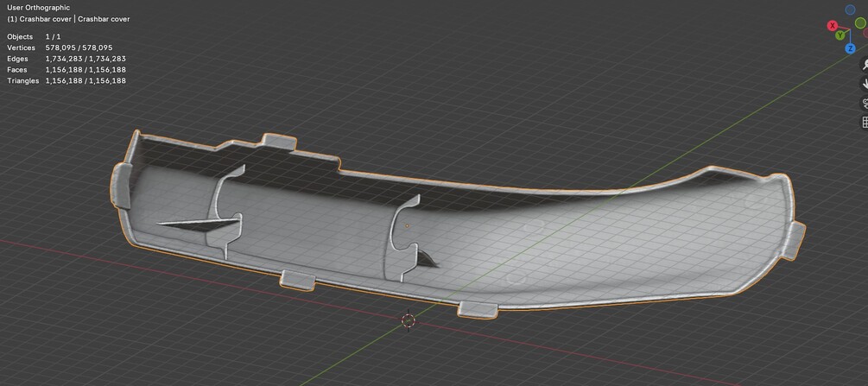Click the "User Orthographic" view label

tap(38, 8)
